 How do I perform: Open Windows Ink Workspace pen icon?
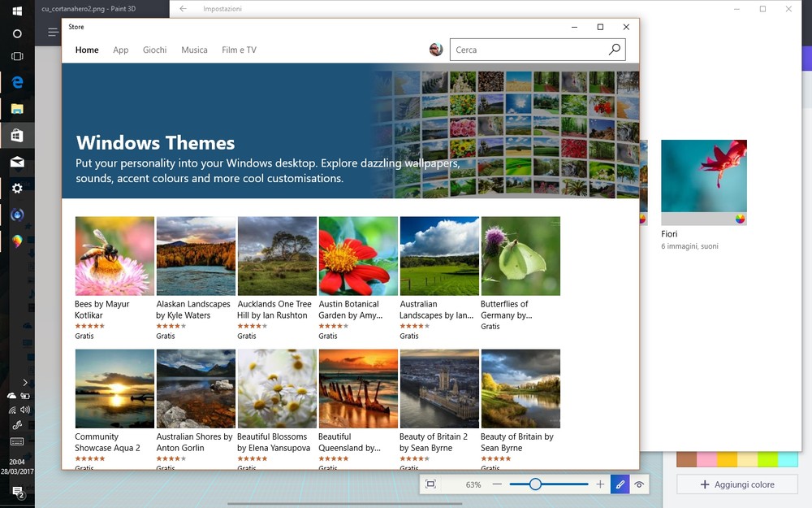coord(17,425)
